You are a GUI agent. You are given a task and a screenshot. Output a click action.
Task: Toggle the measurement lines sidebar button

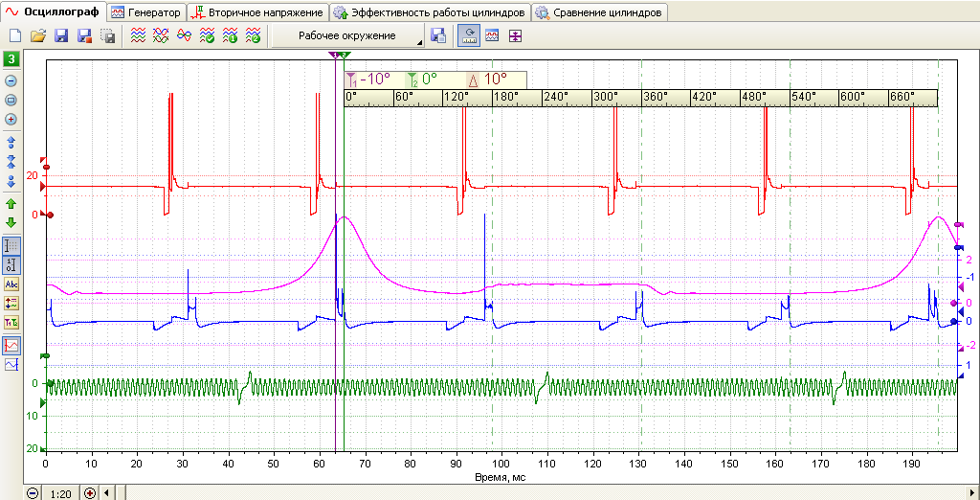[11, 304]
